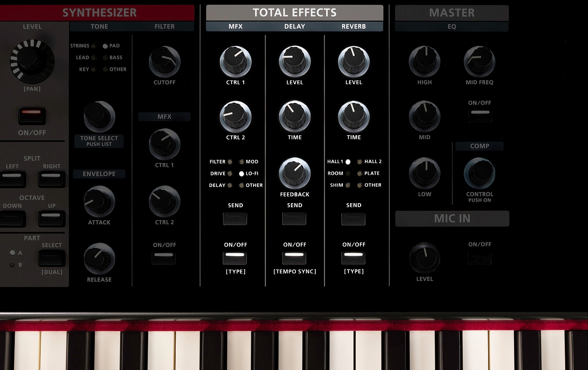Click the EQ LOW knob
The image size is (588, 370).
[x=424, y=173]
